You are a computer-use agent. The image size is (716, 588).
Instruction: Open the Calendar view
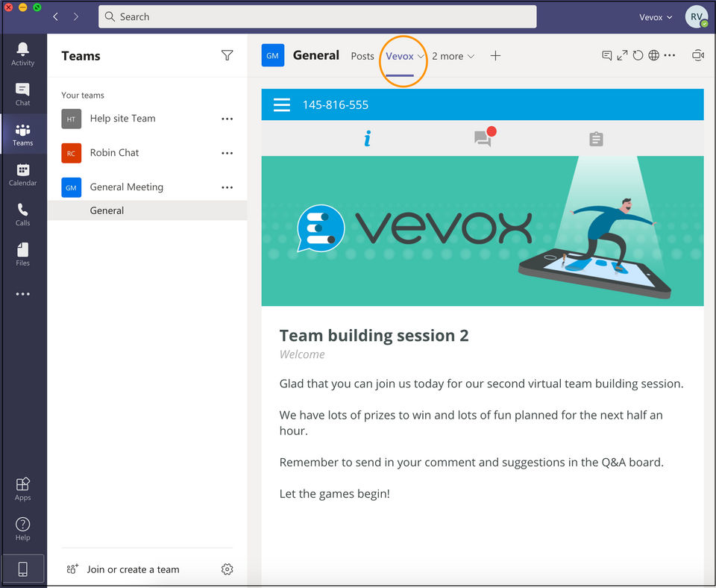23,175
